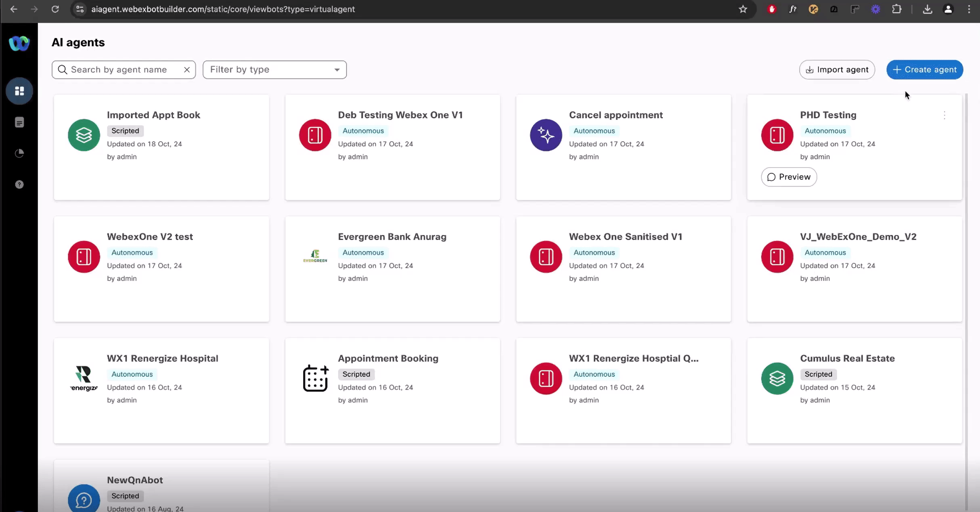
Task: Open the document list icon in sidebar
Action: click(19, 122)
